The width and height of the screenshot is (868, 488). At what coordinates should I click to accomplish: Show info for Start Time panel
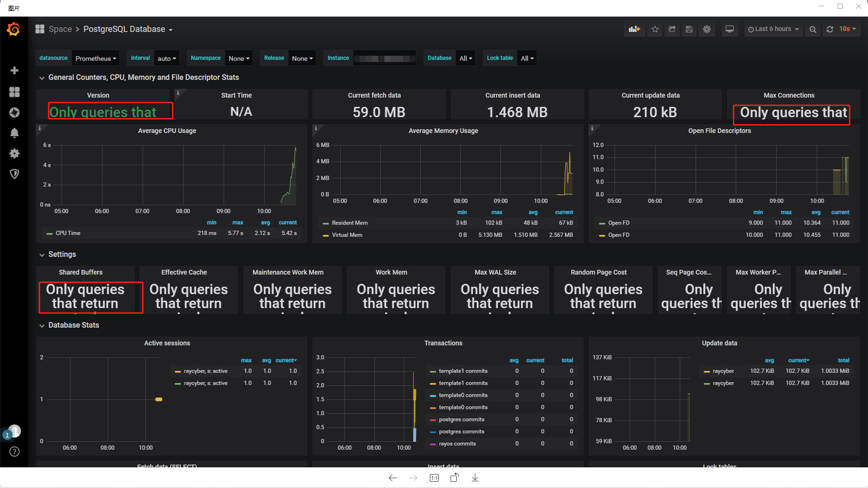click(178, 93)
